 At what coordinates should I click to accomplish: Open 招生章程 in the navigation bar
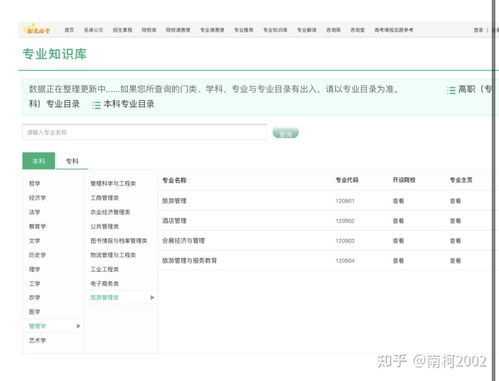122,30
